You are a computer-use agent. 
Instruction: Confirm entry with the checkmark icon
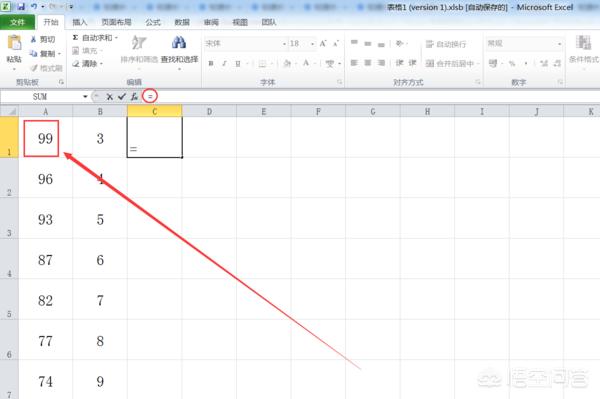coord(122,97)
